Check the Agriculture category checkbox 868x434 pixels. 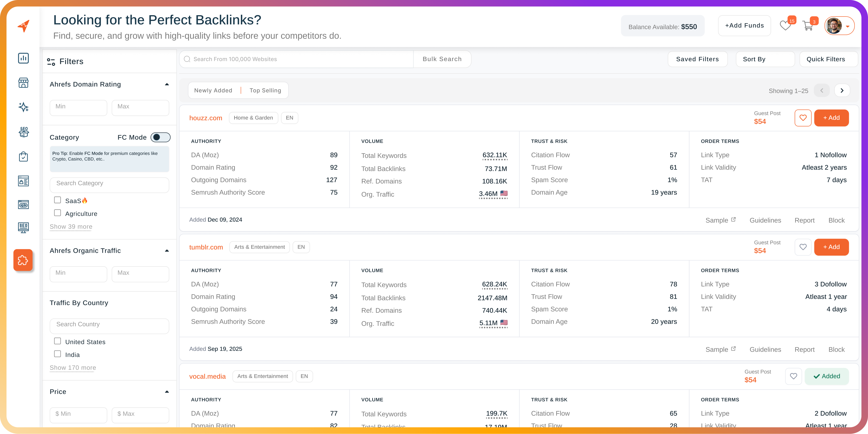(x=58, y=213)
